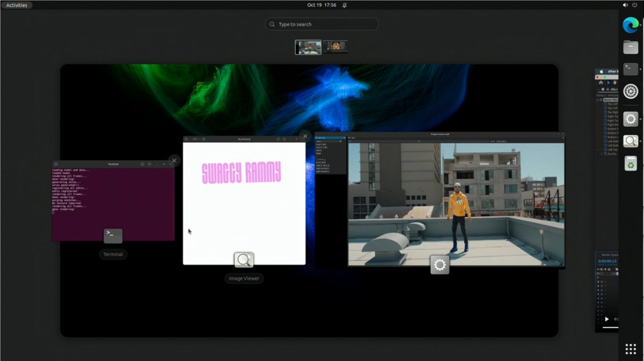Click the gear app icon on video preview
The height and width of the screenshot is (361, 644).
pos(440,264)
